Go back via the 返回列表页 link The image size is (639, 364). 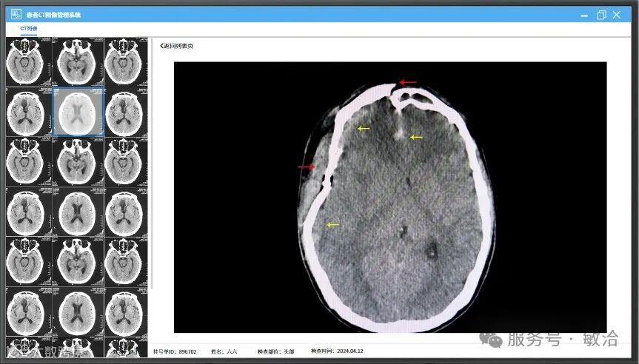[x=177, y=46]
